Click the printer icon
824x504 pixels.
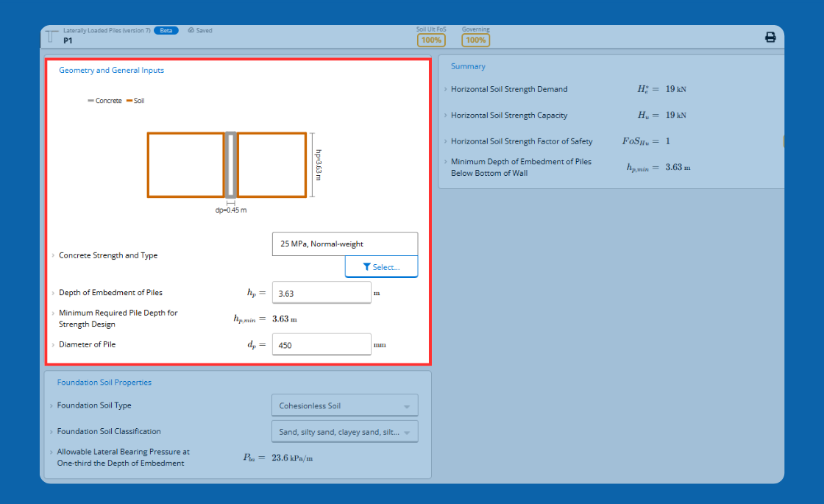(x=770, y=38)
